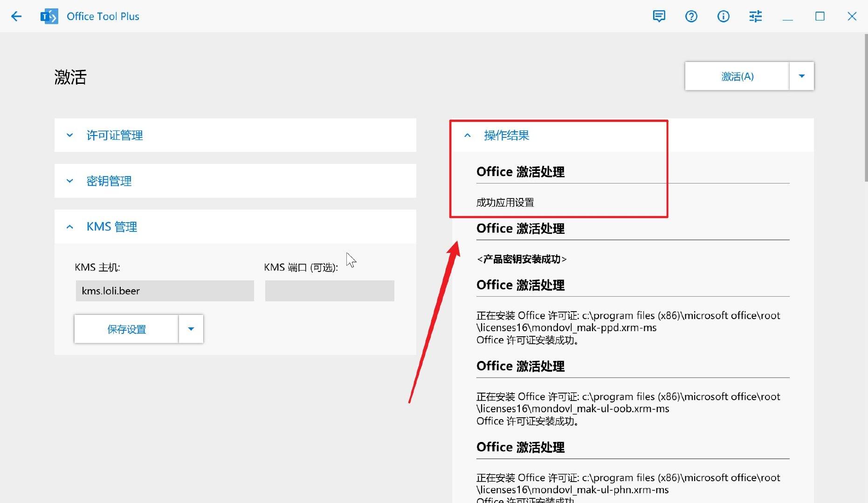Go back with the arrow icon

[x=16, y=16]
